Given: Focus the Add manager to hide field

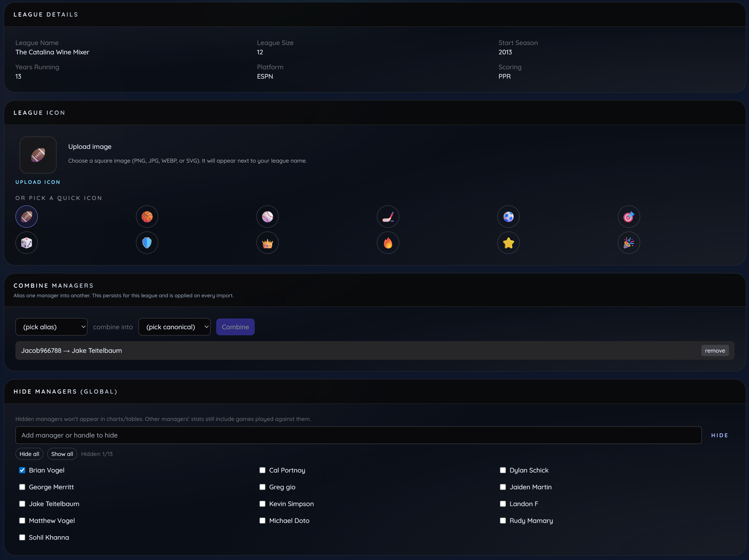Looking at the screenshot, I should click(x=358, y=435).
